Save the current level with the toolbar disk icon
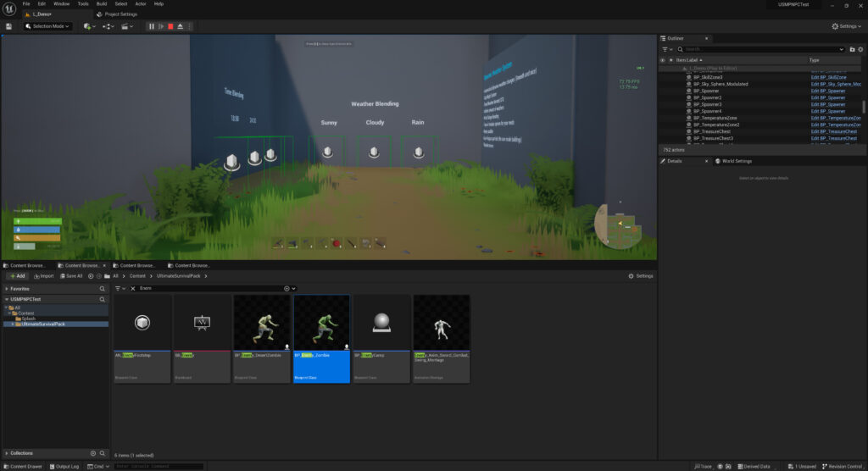This screenshot has width=868, height=471. (8, 26)
